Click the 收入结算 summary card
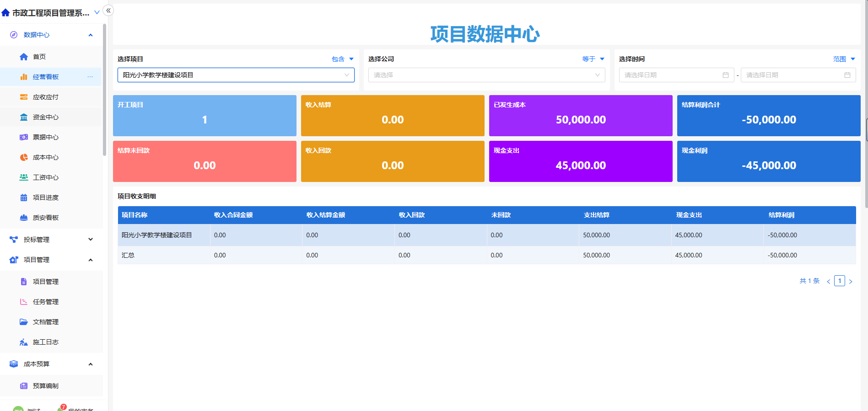Viewport: 868px width, 411px height. tap(393, 116)
